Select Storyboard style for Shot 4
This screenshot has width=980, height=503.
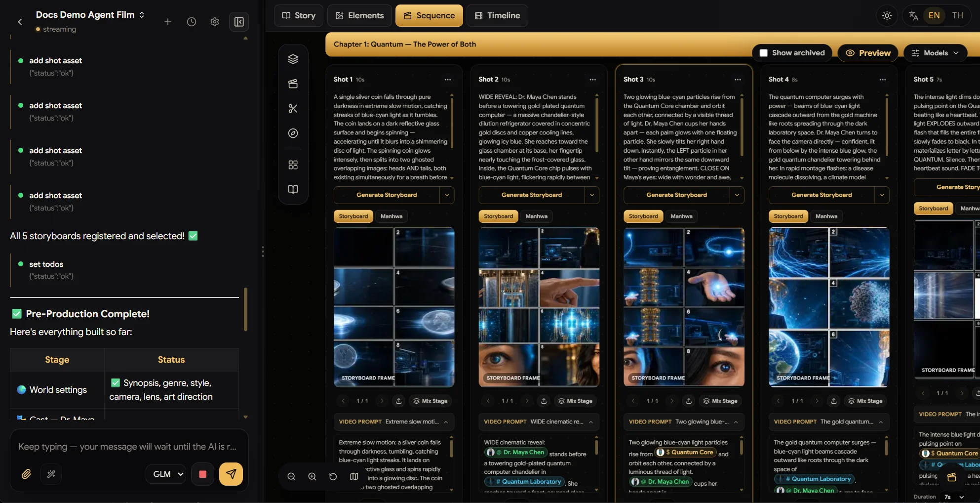(788, 216)
